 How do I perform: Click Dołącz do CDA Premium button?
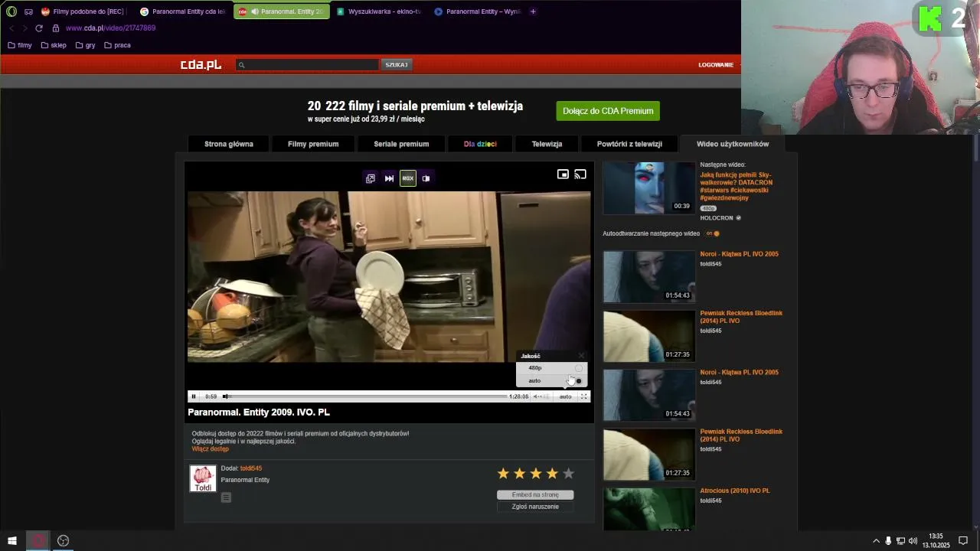pyautogui.click(x=608, y=111)
